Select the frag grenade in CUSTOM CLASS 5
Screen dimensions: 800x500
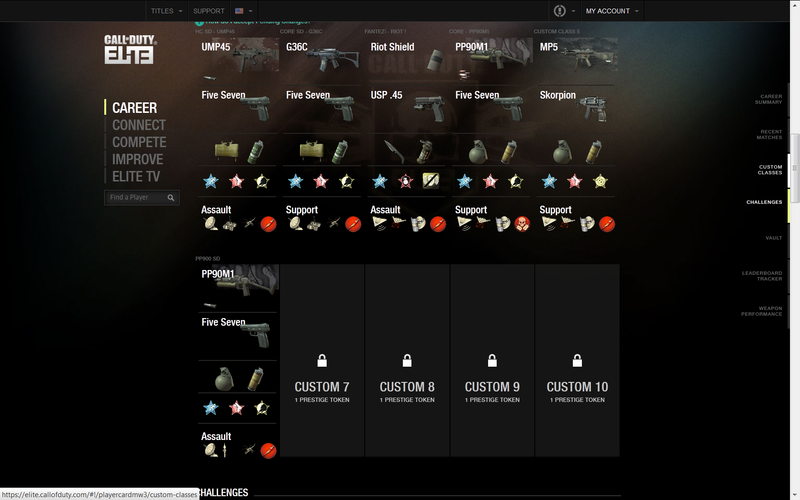562,152
